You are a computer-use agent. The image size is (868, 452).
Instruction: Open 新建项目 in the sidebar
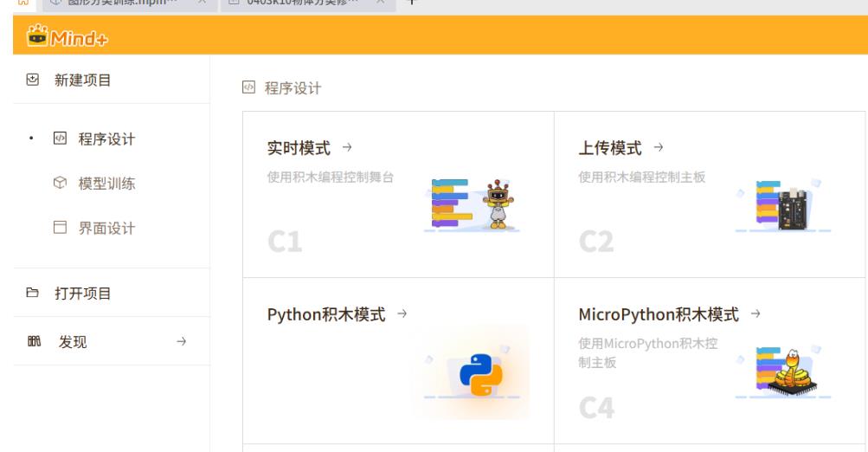pos(82,81)
